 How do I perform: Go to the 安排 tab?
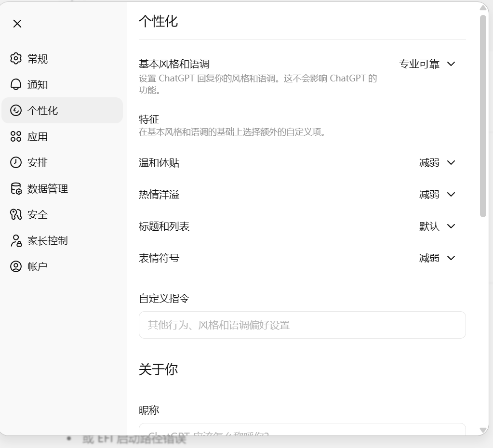click(x=62, y=162)
